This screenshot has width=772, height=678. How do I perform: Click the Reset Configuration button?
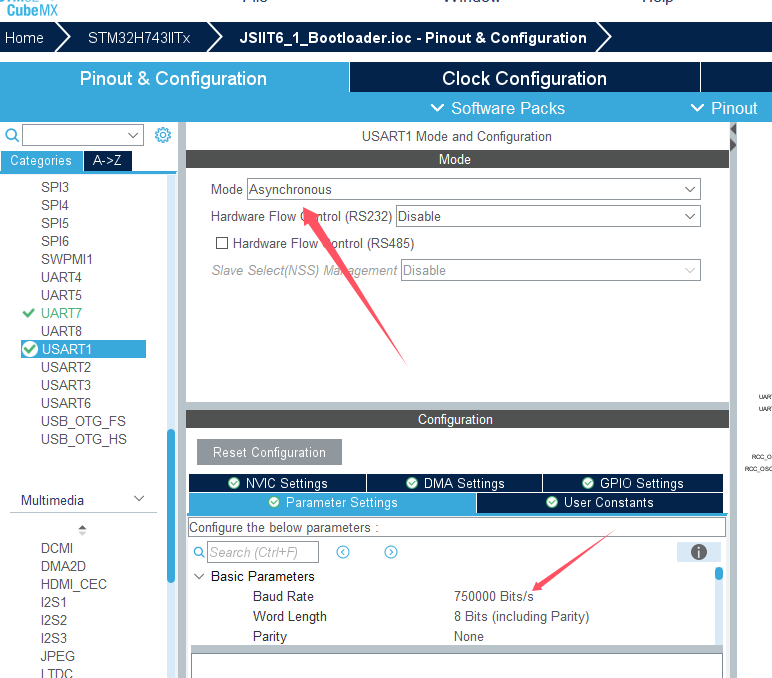[269, 452]
